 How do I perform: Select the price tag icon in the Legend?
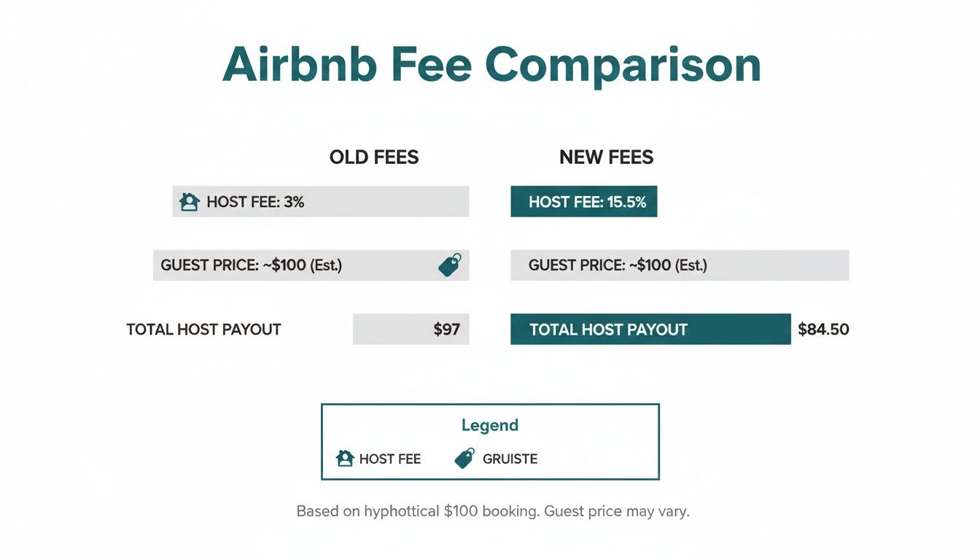click(464, 458)
